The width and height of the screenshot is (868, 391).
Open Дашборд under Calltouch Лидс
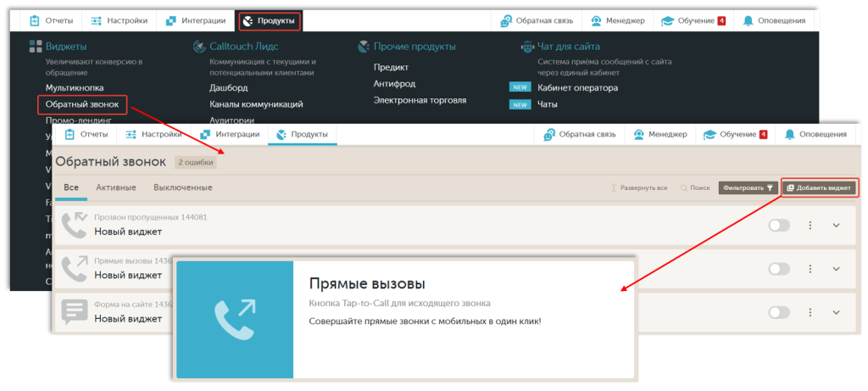[x=229, y=87]
